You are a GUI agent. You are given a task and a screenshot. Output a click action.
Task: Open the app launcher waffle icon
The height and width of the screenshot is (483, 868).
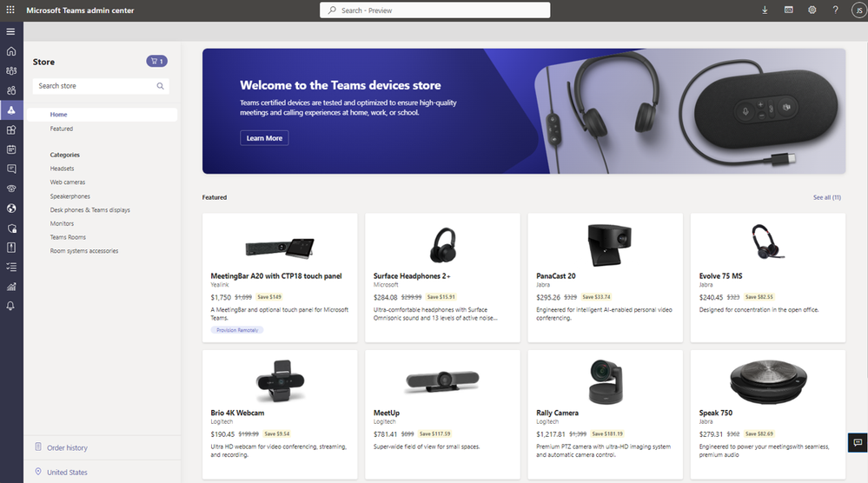[x=10, y=10]
